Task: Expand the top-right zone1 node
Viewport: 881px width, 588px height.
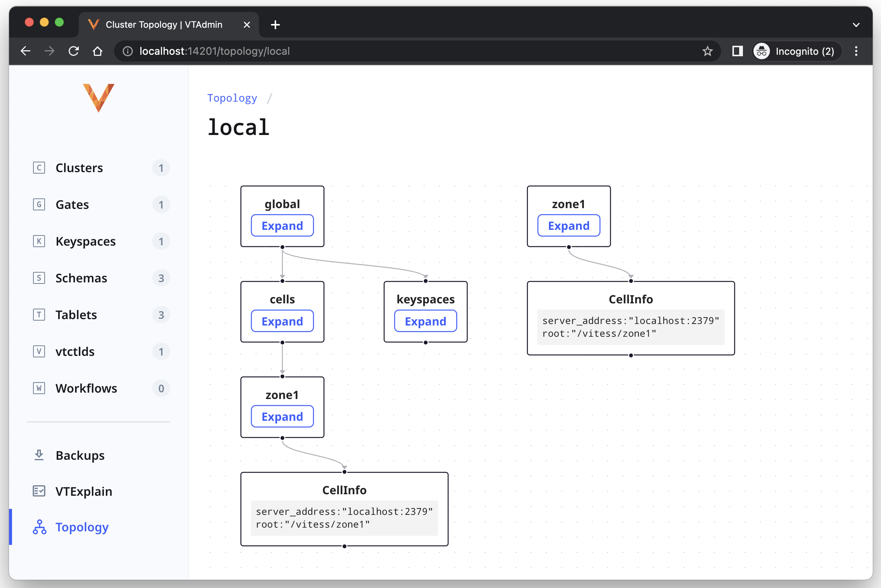Action: (568, 226)
